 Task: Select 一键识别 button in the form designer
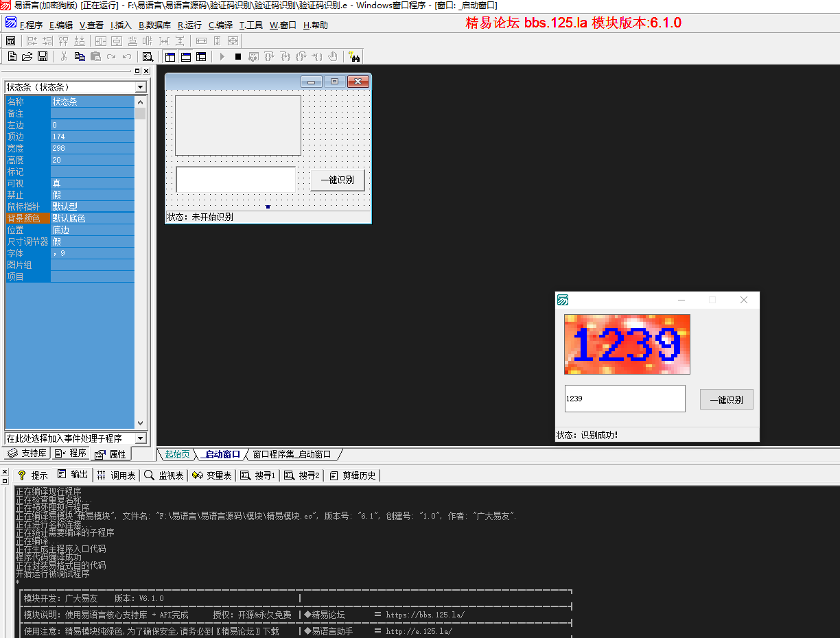pyautogui.click(x=337, y=180)
